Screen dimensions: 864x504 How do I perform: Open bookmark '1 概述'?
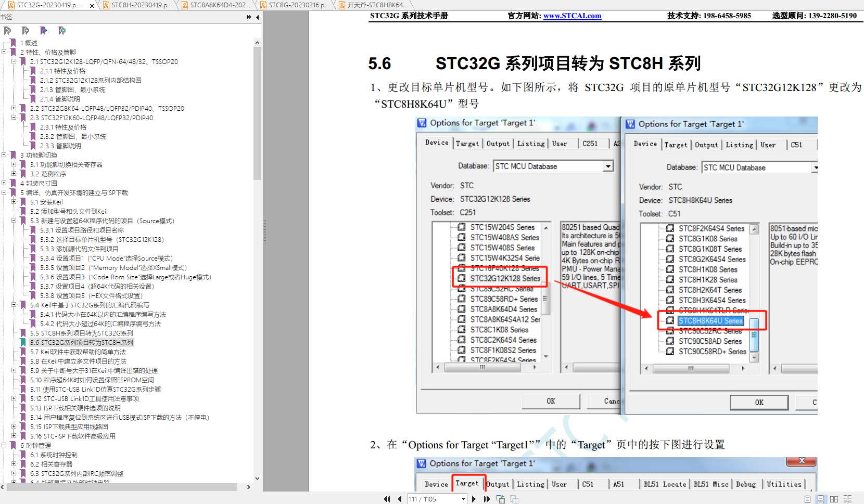(x=29, y=43)
